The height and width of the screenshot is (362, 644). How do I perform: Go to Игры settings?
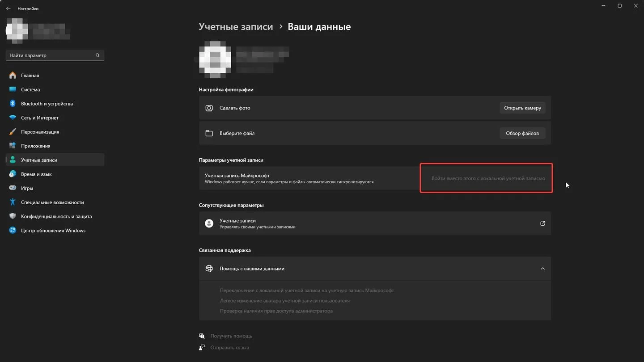tap(55, 188)
